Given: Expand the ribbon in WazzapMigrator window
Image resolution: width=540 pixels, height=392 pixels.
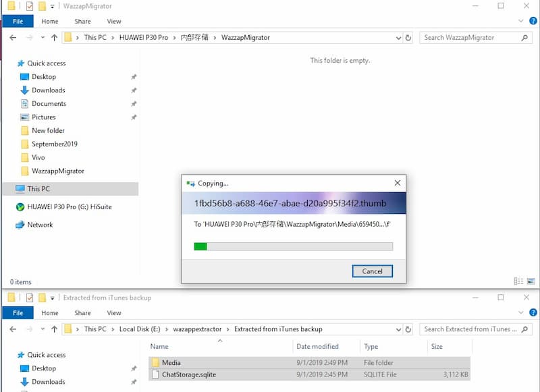Looking at the screenshot, I should [520, 21].
